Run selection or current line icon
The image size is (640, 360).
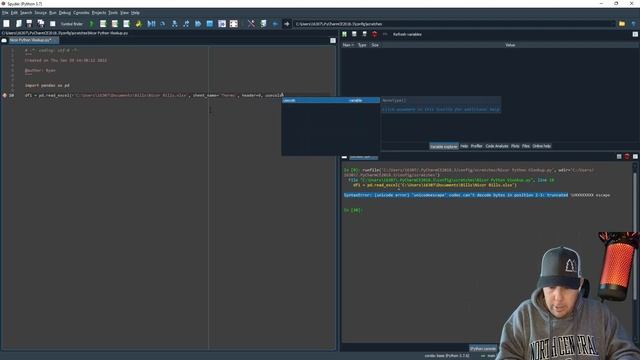(127, 24)
